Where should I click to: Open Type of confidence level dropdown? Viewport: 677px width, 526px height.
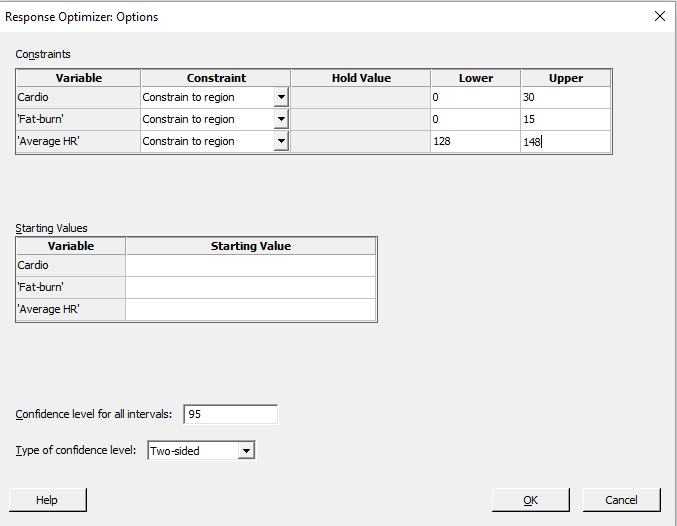246,451
